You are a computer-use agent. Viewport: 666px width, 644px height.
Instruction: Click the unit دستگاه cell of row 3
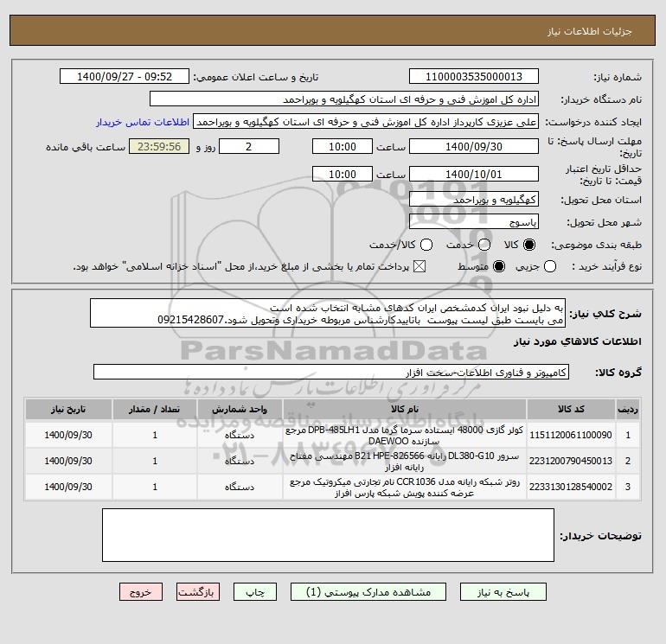coord(240,487)
